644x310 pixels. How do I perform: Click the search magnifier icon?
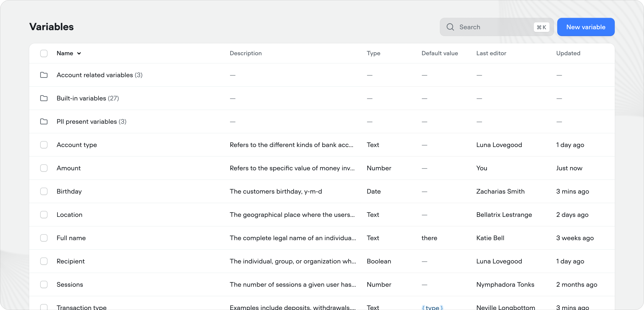click(x=450, y=27)
